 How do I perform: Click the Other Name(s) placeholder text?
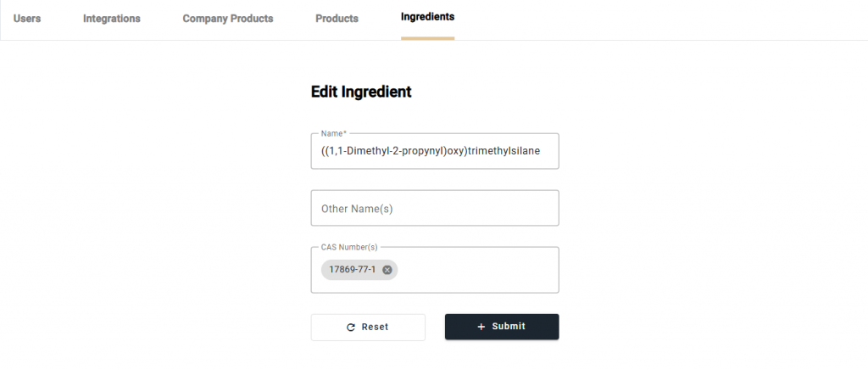(357, 209)
